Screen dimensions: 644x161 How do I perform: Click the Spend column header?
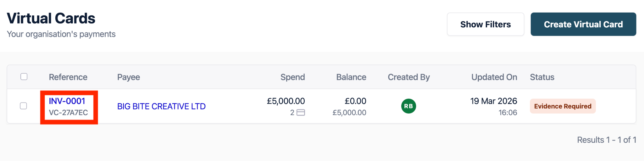coord(292,77)
